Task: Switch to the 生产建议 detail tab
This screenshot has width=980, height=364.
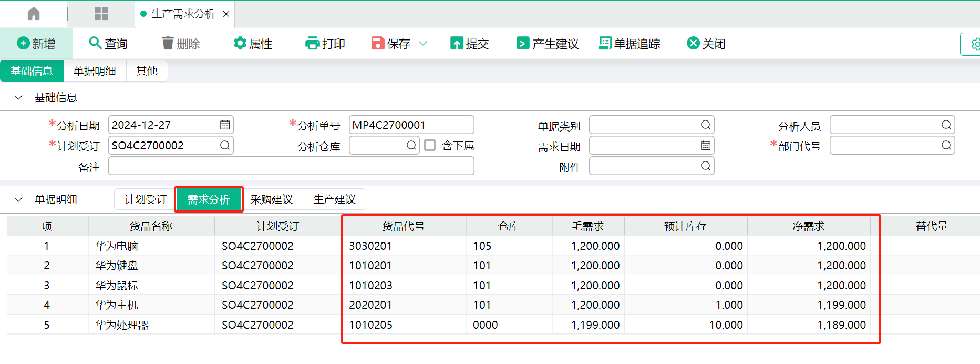Action: click(x=334, y=199)
